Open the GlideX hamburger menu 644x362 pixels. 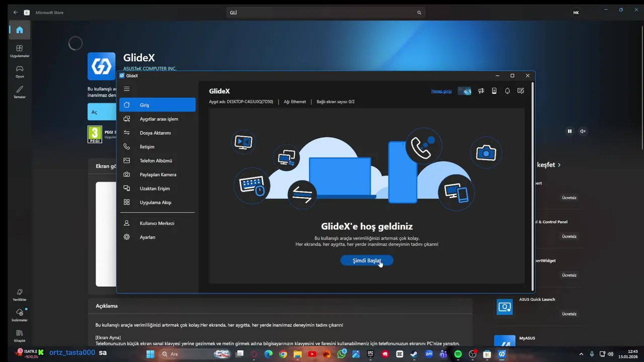[127, 89]
